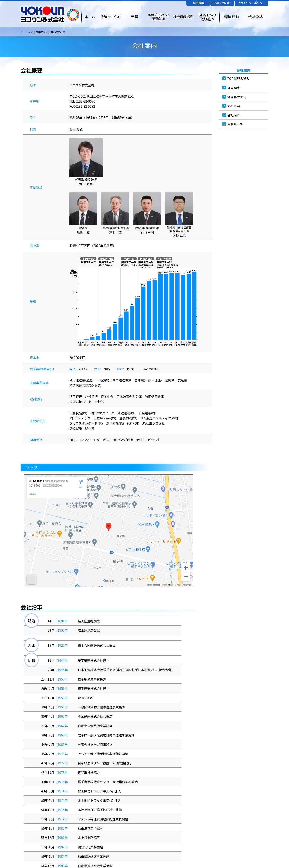This screenshot has height=868, width=289.
Task: Open 各種プロジェクト研修制度 menu item
Action: pyautogui.click(x=159, y=17)
